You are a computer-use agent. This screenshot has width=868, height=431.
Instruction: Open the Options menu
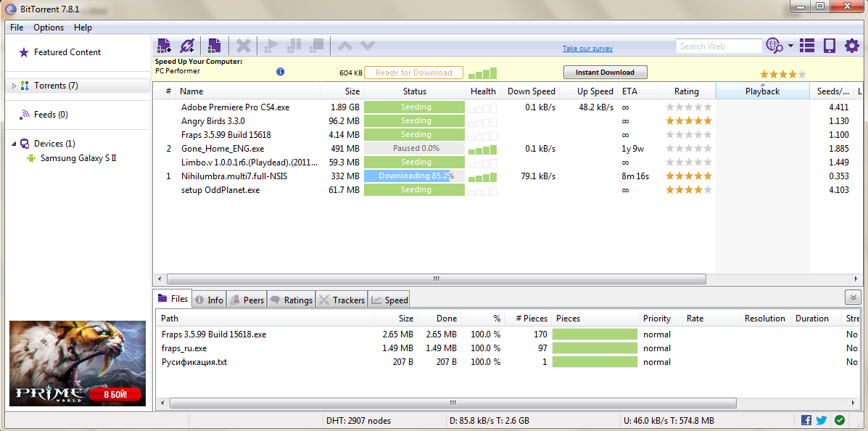point(49,27)
